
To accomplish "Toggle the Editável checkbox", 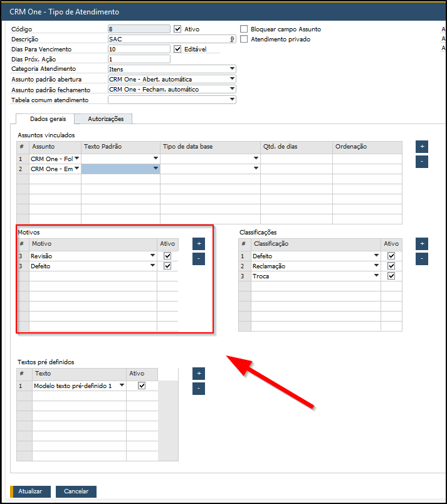I will (x=177, y=49).
